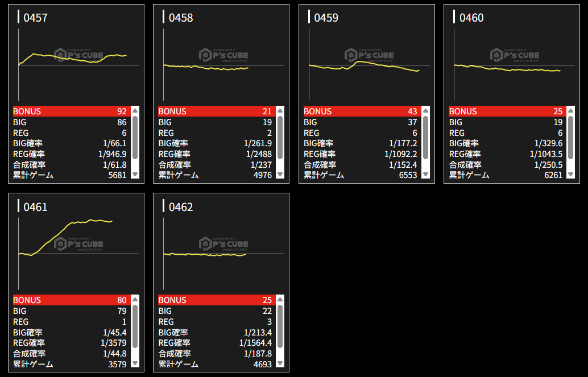Open machine 0457 title
This screenshot has width=588, height=377.
(35, 18)
